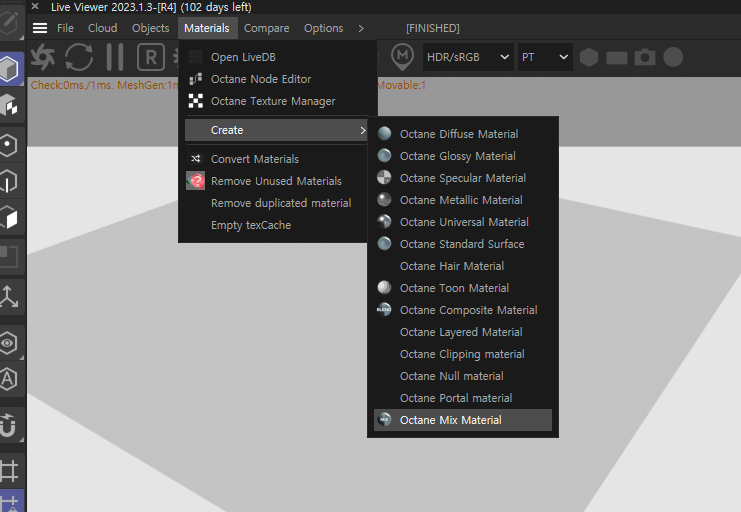This screenshot has height=512, width=741.
Task: Open Octane Node Editor
Action: (277, 79)
